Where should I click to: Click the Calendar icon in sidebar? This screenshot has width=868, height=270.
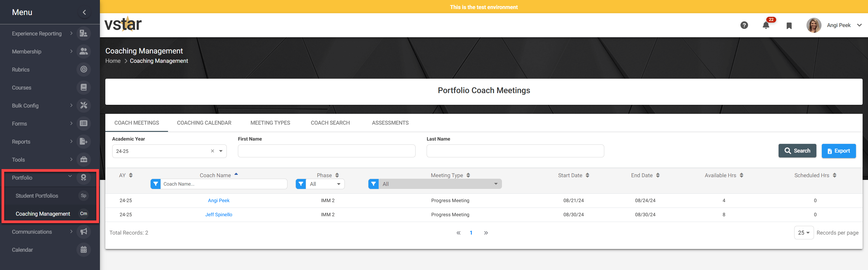(84, 250)
